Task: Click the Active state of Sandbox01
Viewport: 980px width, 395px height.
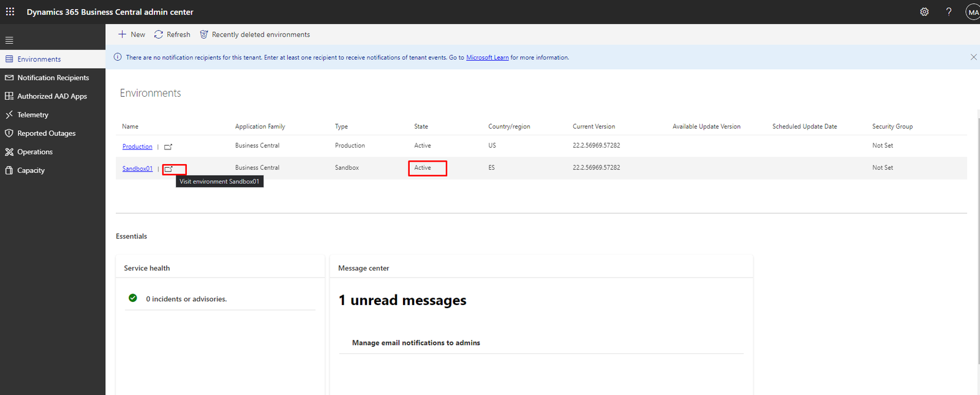Action: pyautogui.click(x=423, y=168)
